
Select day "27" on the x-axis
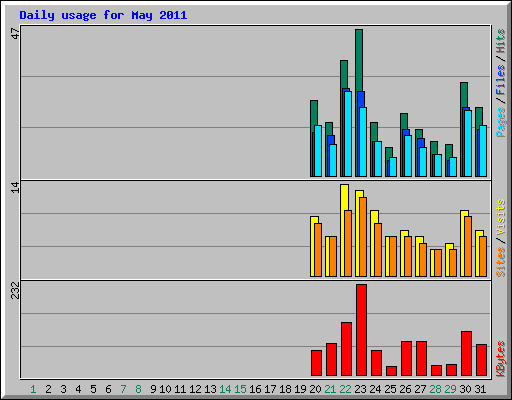[420, 389]
